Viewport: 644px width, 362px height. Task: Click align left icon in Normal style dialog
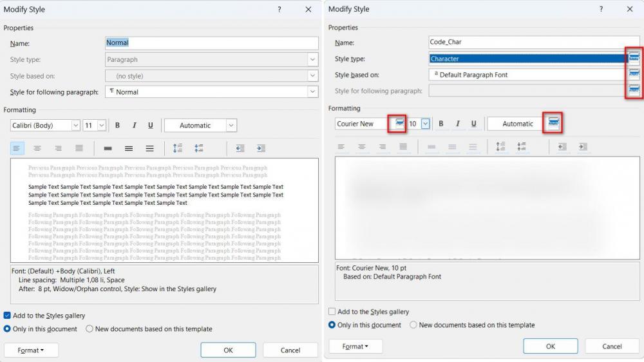pyautogui.click(x=17, y=148)
